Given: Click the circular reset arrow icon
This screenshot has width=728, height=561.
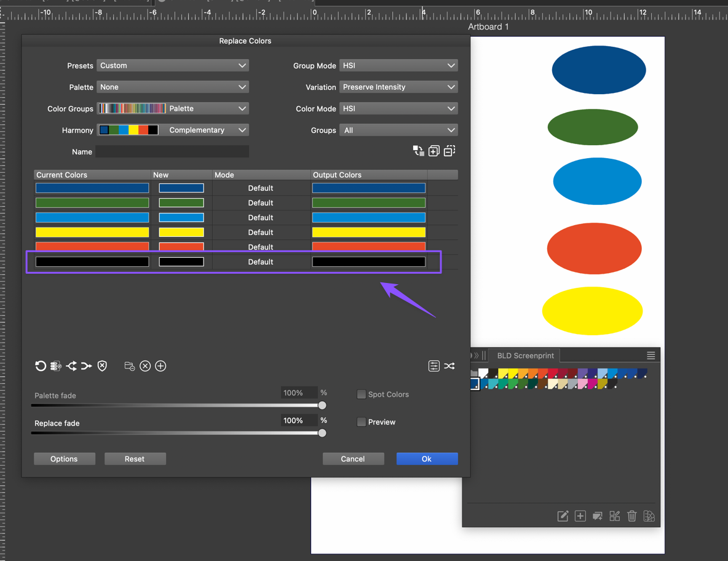Looking at the screenshot, I should click(x=41, y=366).
